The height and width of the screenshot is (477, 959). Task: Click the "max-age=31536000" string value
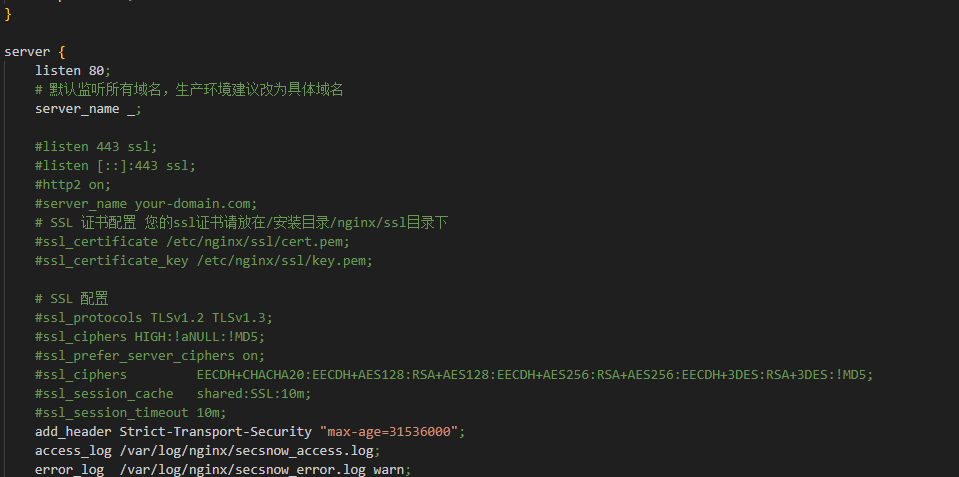pos(392,431)
